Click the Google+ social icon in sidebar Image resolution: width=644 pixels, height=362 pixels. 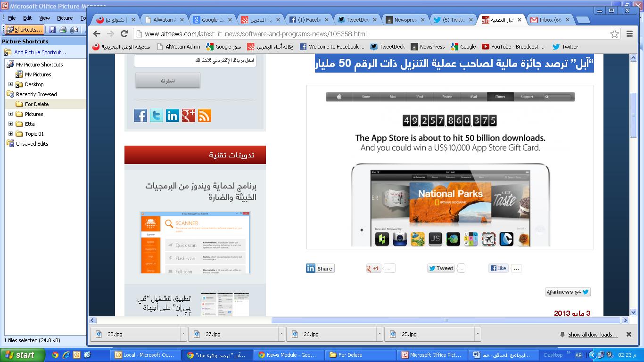(189, 115)
